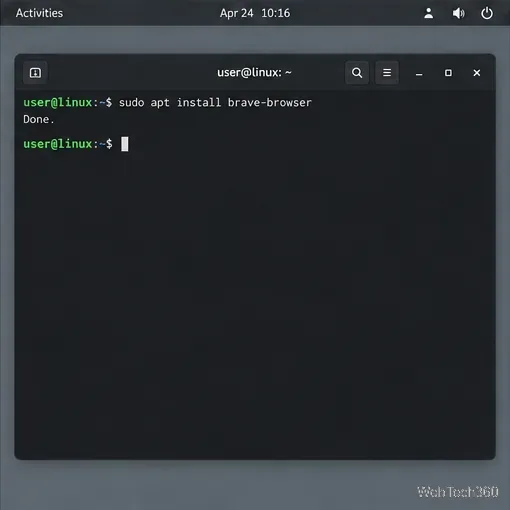
Task: Click the 'user@linux: ~' window title
Action: coord(254,72)
